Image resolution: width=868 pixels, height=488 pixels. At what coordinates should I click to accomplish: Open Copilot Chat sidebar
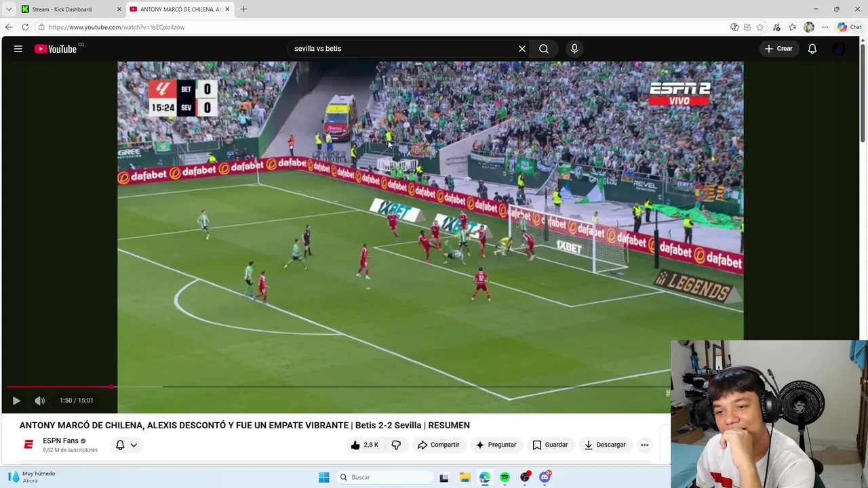[x=850, y=27]
